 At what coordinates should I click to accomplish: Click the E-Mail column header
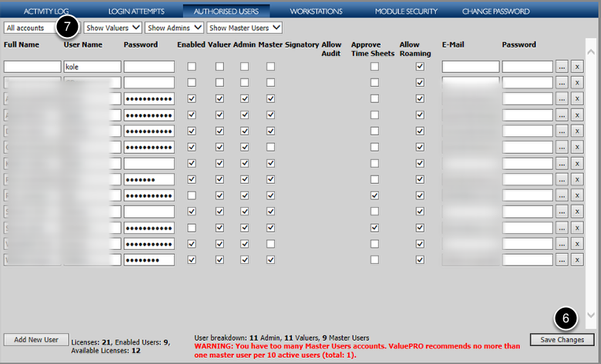point(452,45)
